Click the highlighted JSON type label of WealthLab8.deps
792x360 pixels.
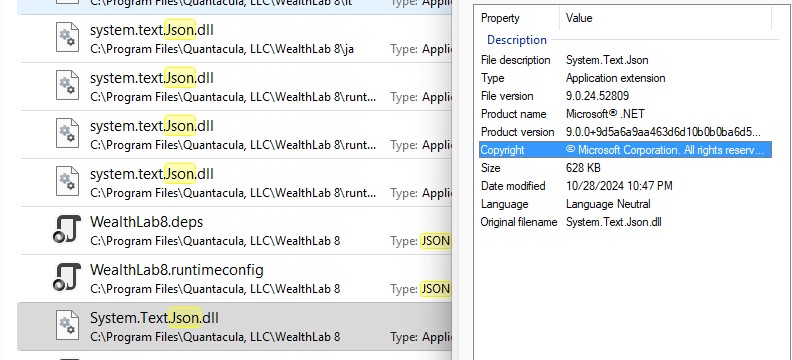click(x=435, y=241)
